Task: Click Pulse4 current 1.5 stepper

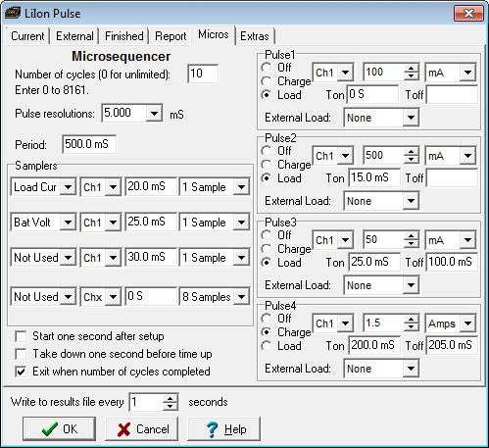Action: pyautogui.click(x=411, y=324)
